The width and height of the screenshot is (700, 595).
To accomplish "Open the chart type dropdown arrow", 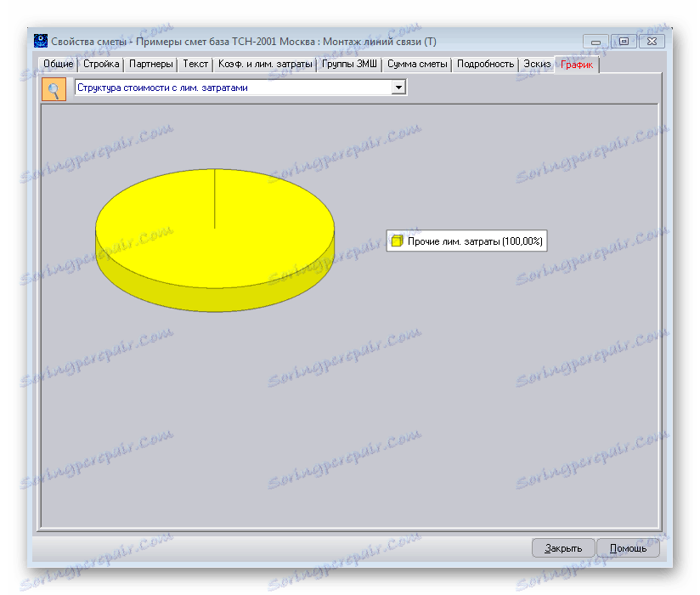I will point(398,87).
